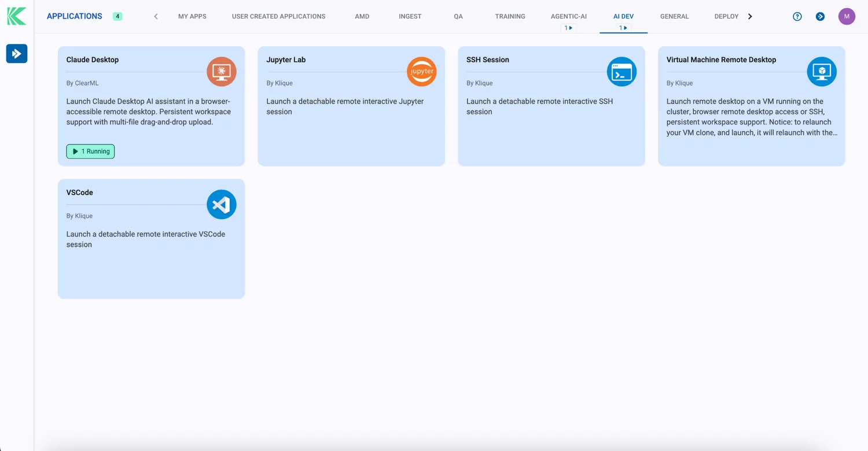Viewport: 868px width, 451px height.
Task: Open the applications sidebar icon
Action: pos(17,54)
